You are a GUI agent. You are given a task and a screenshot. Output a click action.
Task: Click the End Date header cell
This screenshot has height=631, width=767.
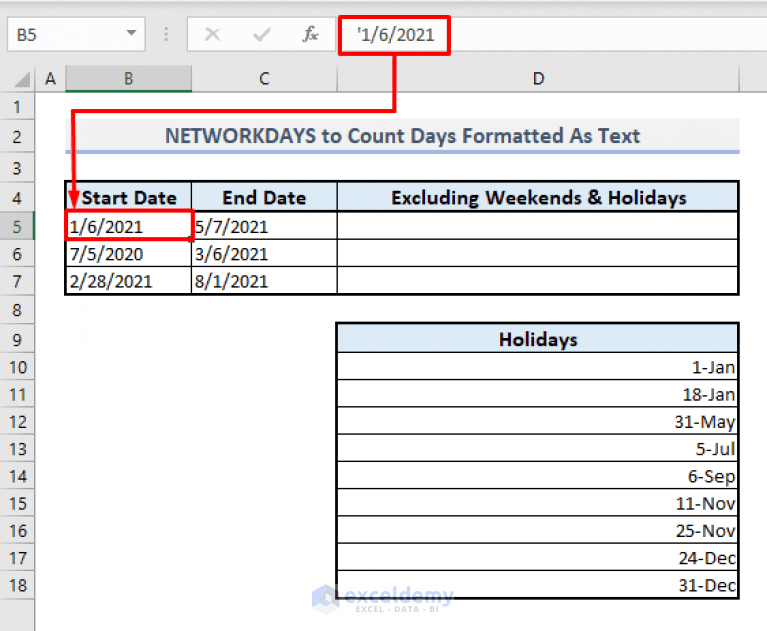pos(264,197)
